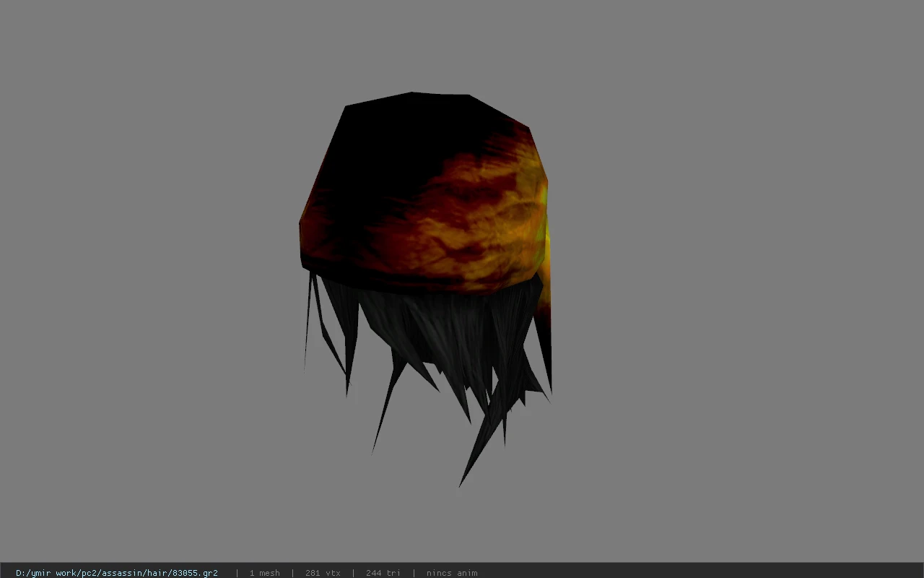Click the '1 mesh' status entry
Screen dimensions: 924x578
pyautogui.click(x=264, y=573)
